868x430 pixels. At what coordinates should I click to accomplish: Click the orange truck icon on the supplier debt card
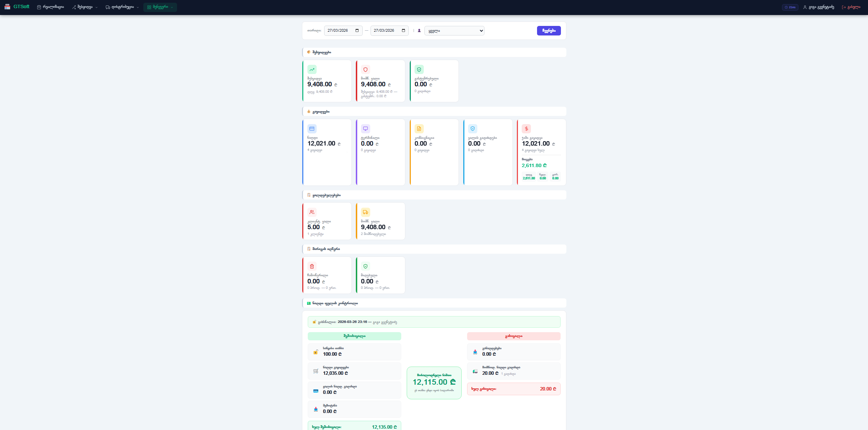365,212
